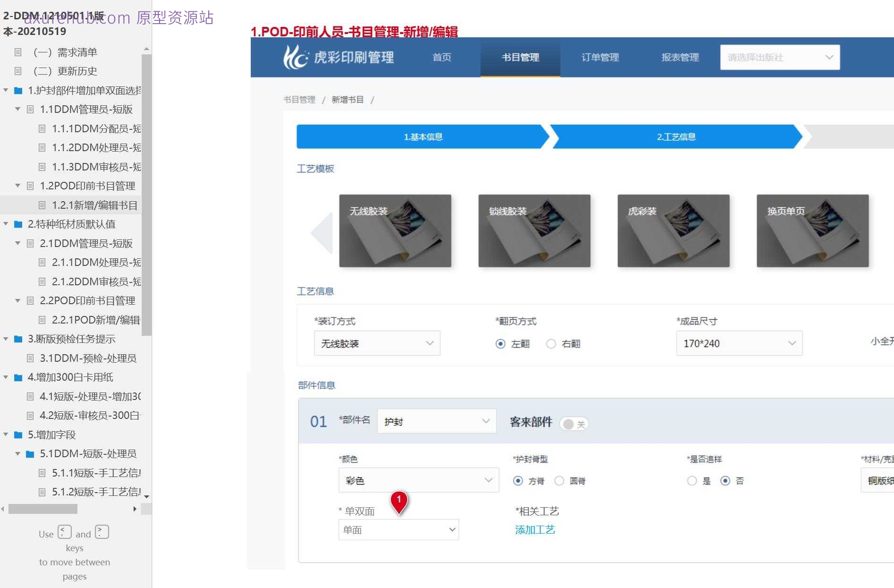Open the 请选择出版社 dropdown
This screenshot has height=588, width=894.
pos(779,57)
